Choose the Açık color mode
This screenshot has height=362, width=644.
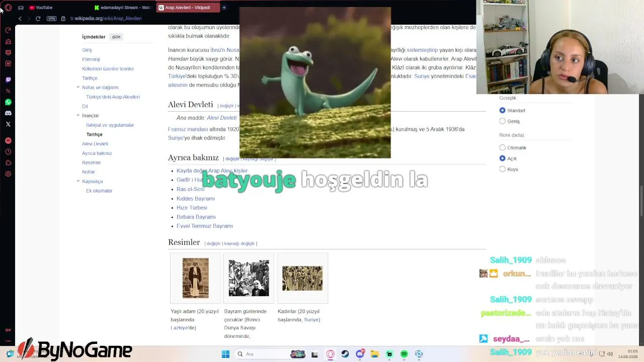pos(502,158)
